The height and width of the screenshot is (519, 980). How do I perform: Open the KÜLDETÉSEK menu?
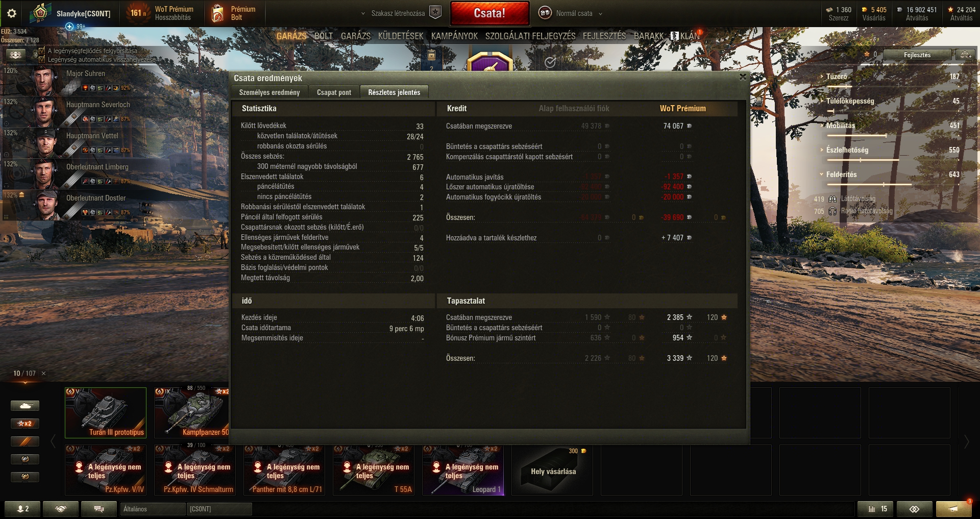point(401,36)
